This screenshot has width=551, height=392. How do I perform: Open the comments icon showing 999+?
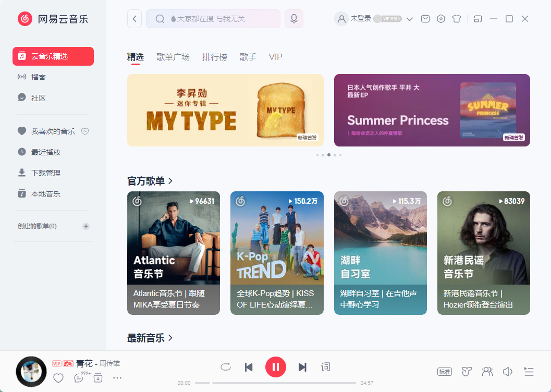click(x=79, y=378)
